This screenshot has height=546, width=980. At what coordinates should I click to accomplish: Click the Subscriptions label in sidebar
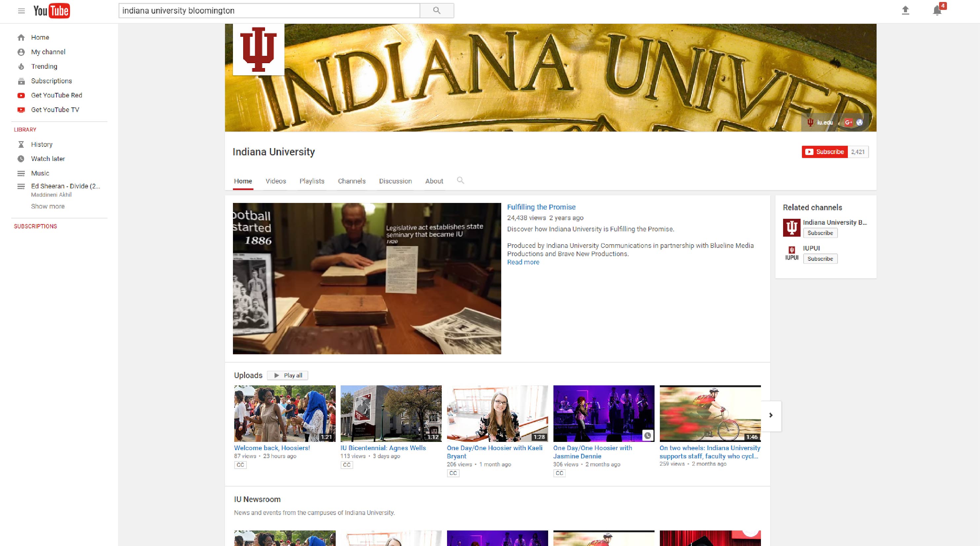[51, 81]
